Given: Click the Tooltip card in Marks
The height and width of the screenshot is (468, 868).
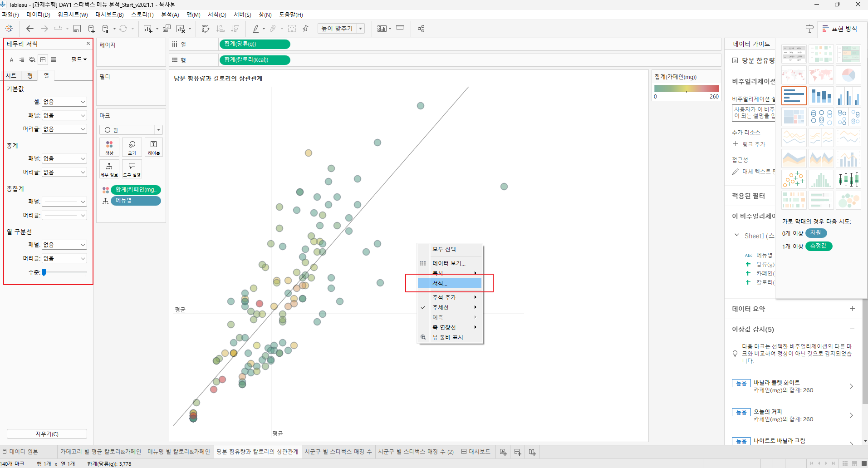Looking at the screenshot, I should click(132, 169).
